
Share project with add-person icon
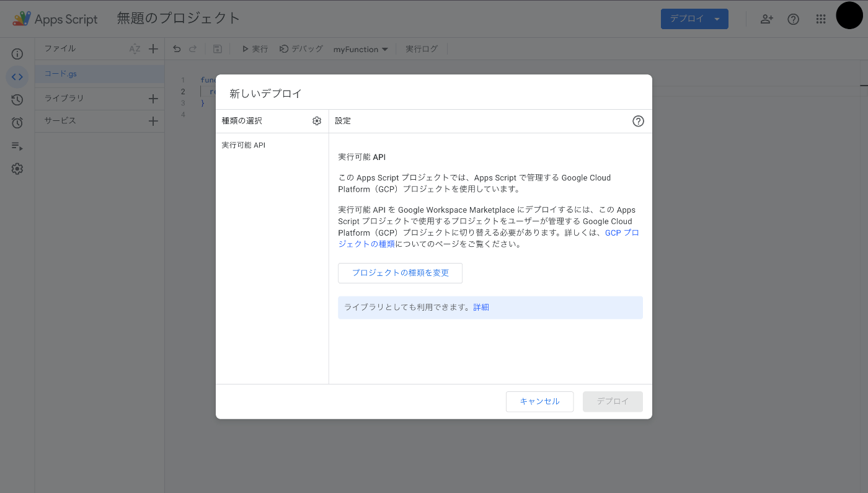(x=767, y=19)
